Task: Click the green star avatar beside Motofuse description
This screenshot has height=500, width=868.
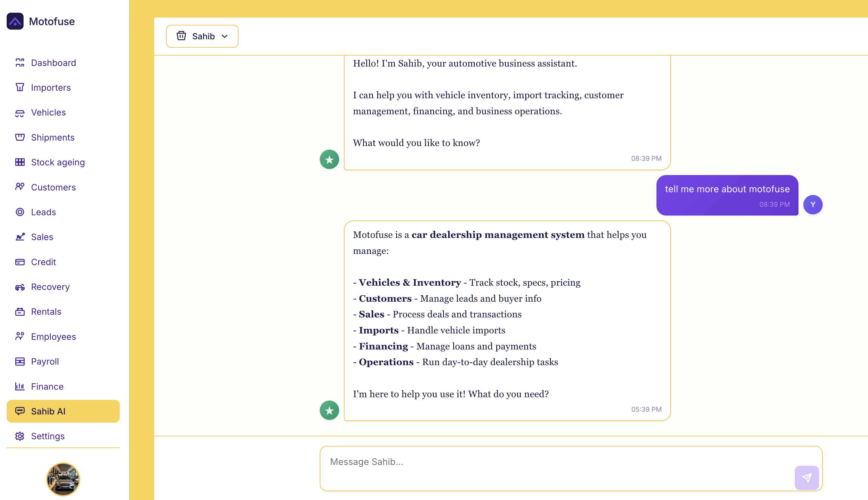Action: (x=329, y=410)
